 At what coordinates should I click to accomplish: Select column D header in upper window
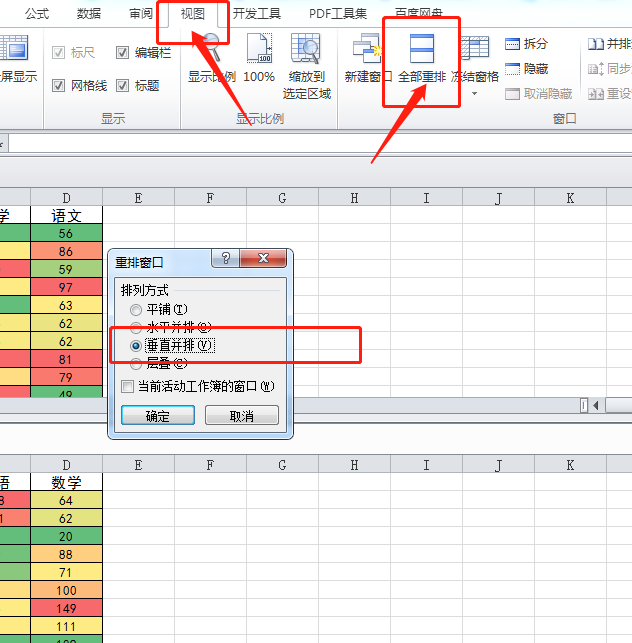(66, 198)
